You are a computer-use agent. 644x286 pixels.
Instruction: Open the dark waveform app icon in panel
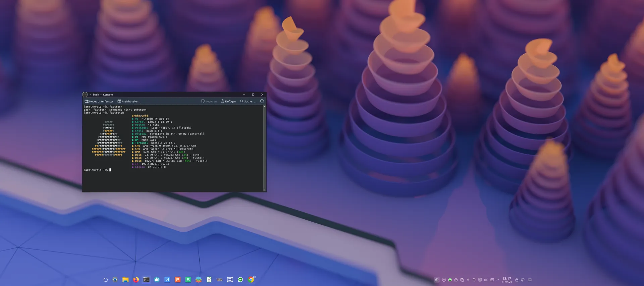pos(220,280)
